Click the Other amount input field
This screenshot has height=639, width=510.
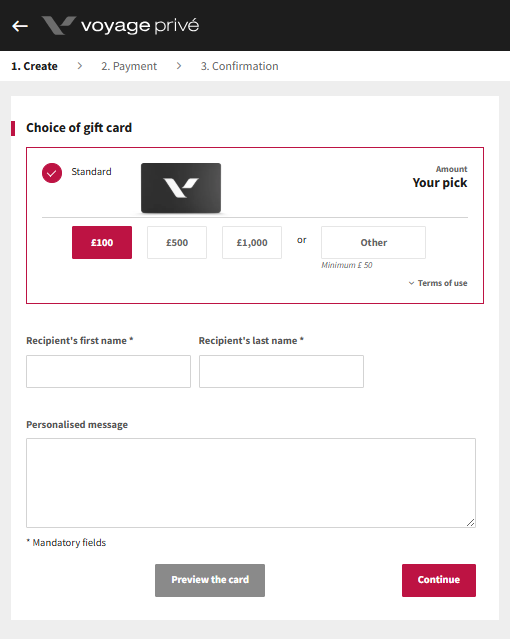[x=373, y=242]
